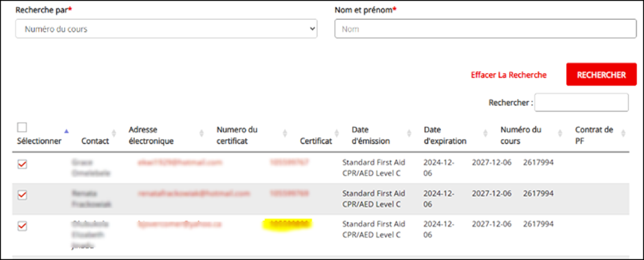This screenshot has height=260, width=644.
Task: Sort by Numéro du cours column
Action: pyautogui.click(x=560, y=133)
